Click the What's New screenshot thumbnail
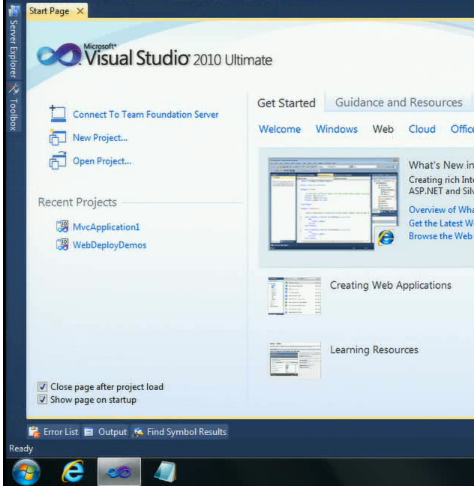Image resolution: width=474 pixels, height=488 pixels. [334, 204]
